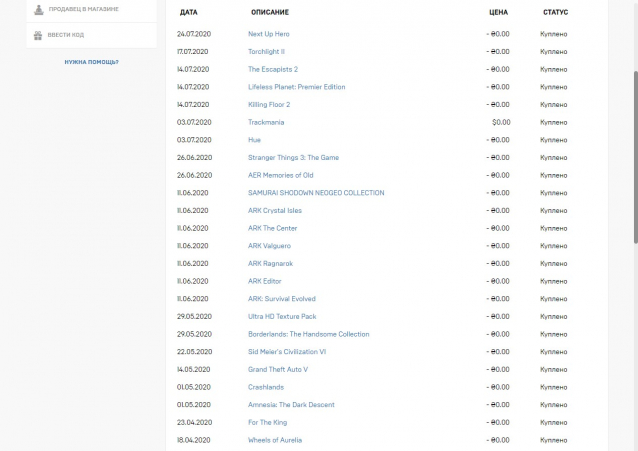Click the vertical page scrollbar thumb
Viewport: 638px width, 451px height.
click(636, 157)
